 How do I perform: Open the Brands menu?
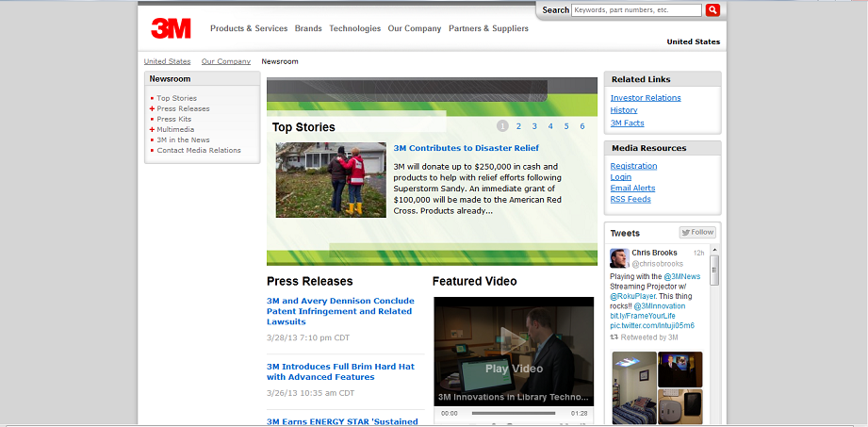point(308,28)
